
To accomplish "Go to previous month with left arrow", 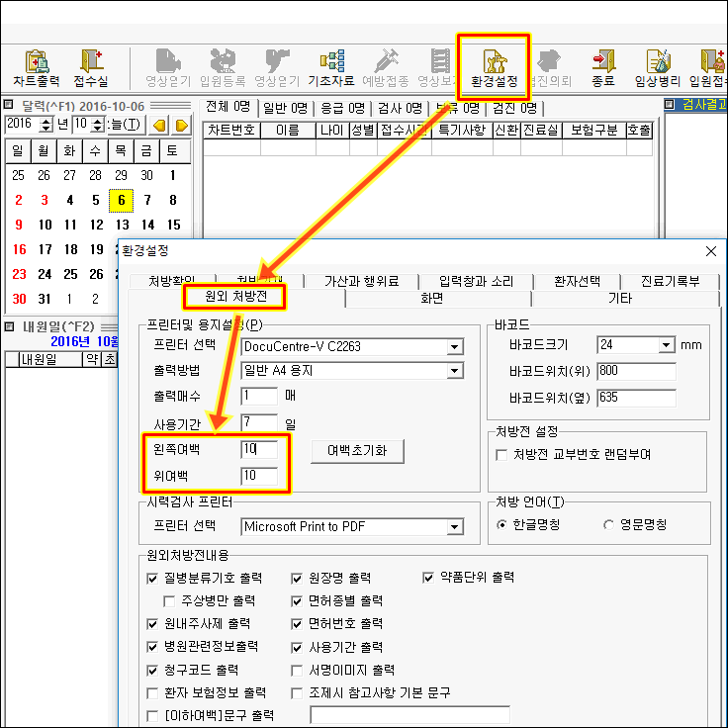I will [x=158, y=125].
